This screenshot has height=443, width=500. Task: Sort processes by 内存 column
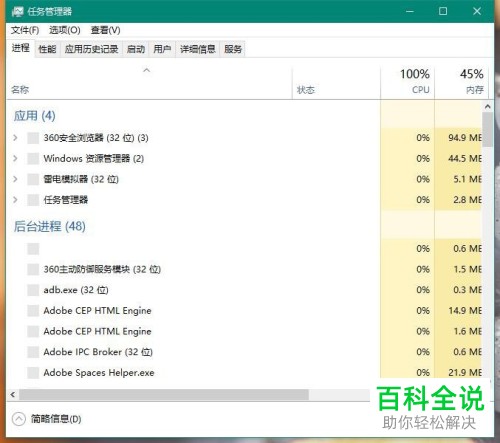[x=461, y=83]
